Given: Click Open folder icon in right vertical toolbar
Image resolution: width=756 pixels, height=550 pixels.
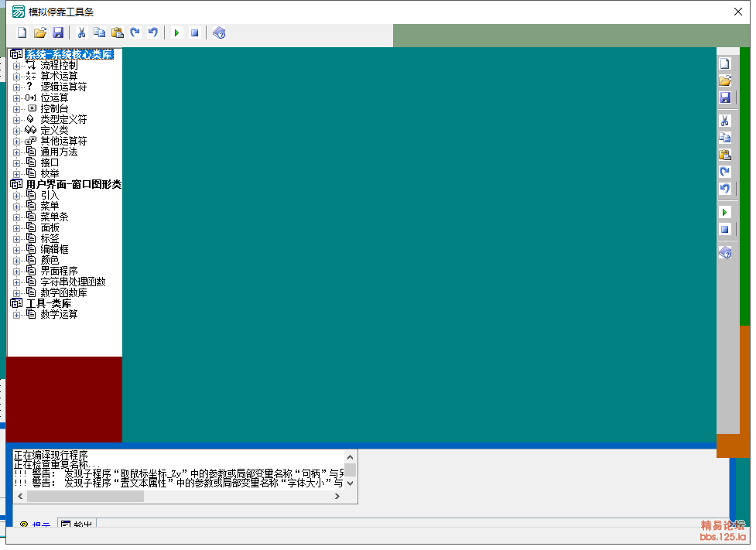Looking at the screenshot, I should pyautogui.click(x=724, y=80).
